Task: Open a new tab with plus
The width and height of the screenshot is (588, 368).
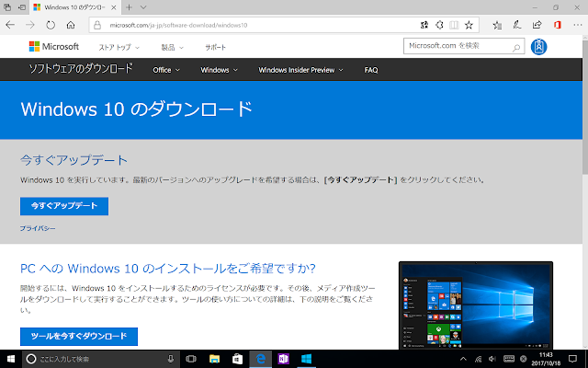Action: pos(129,7)
